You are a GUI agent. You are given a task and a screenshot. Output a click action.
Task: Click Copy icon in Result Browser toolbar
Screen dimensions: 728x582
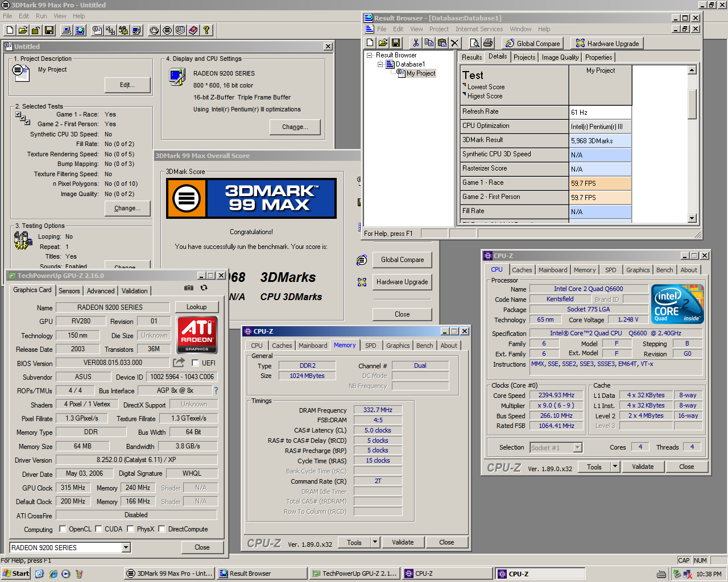429,43
